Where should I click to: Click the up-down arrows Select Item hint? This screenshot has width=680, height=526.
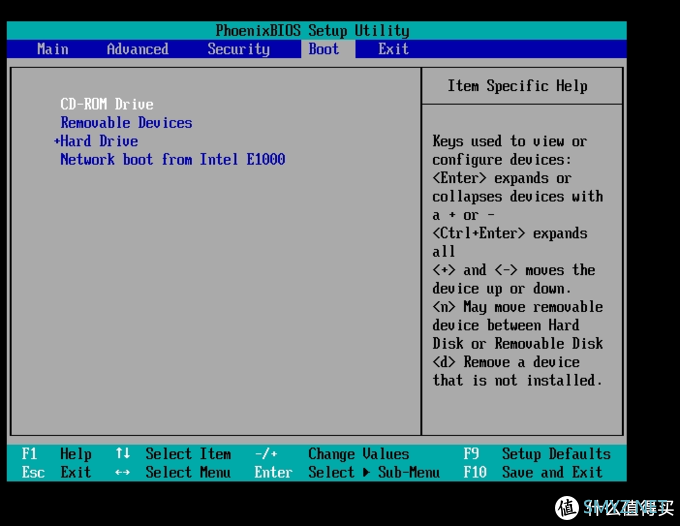click(173, 454)
